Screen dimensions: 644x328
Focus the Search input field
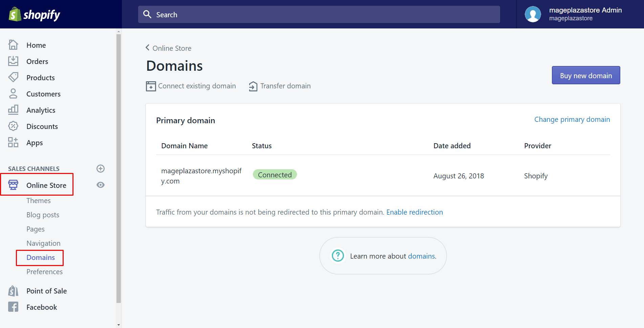point(319,14)
